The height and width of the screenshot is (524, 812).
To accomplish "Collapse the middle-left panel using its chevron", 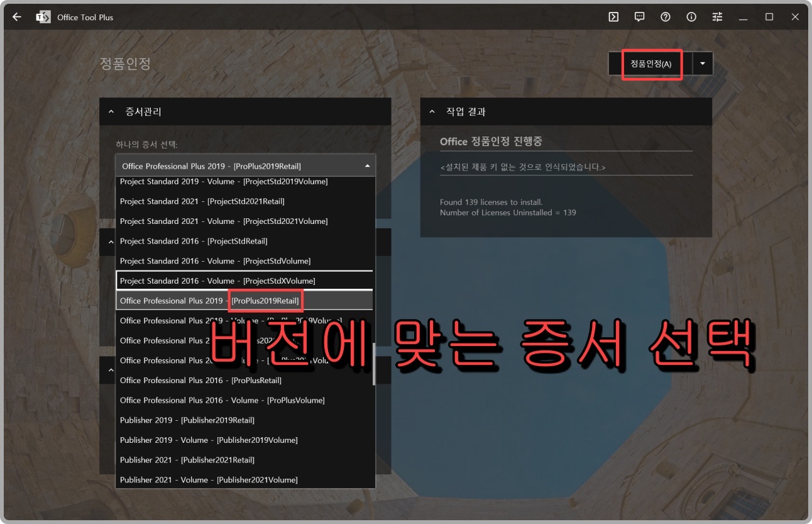I will pyautogui.click(x=111, y=242).
